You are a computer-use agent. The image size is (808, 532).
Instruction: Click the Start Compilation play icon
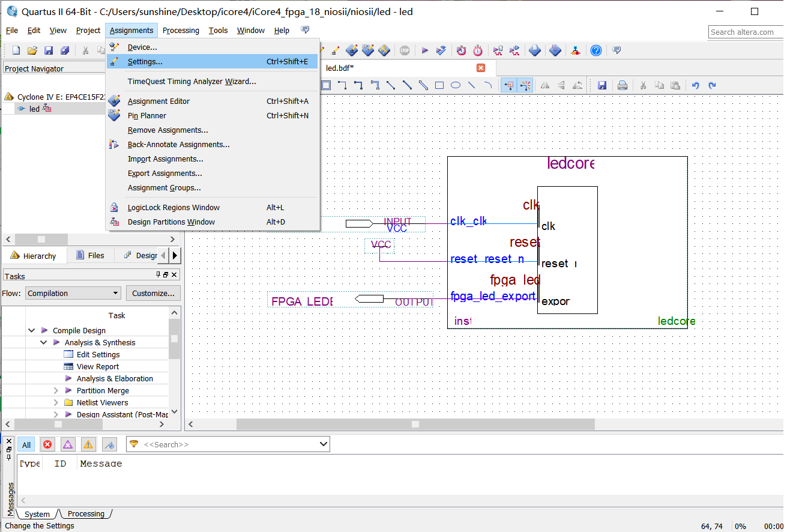(x=424, y=50)
